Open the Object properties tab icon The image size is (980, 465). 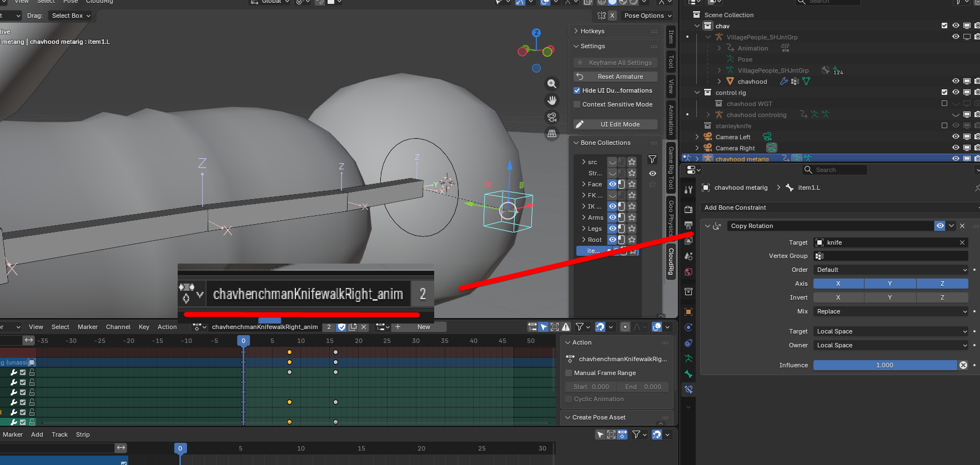click(688, 312)
